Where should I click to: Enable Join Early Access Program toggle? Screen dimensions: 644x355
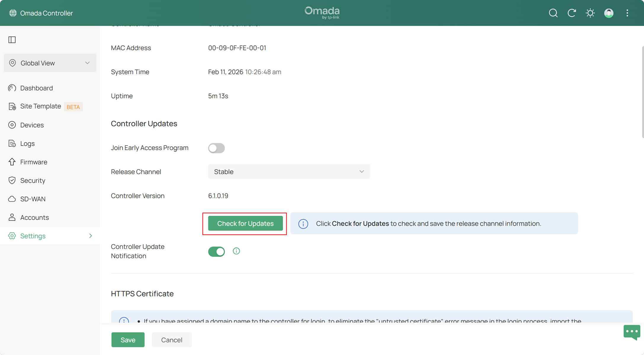coord(216,148)
